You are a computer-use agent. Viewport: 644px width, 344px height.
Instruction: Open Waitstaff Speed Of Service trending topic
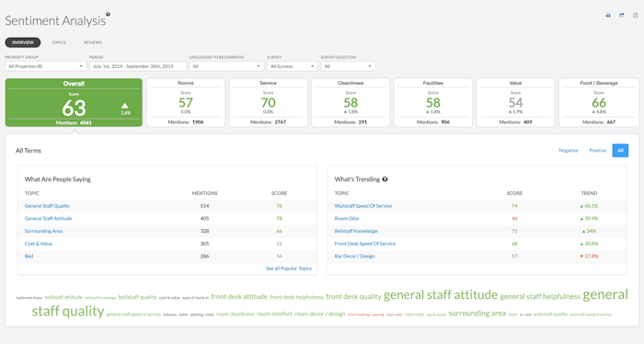(363, 206)
